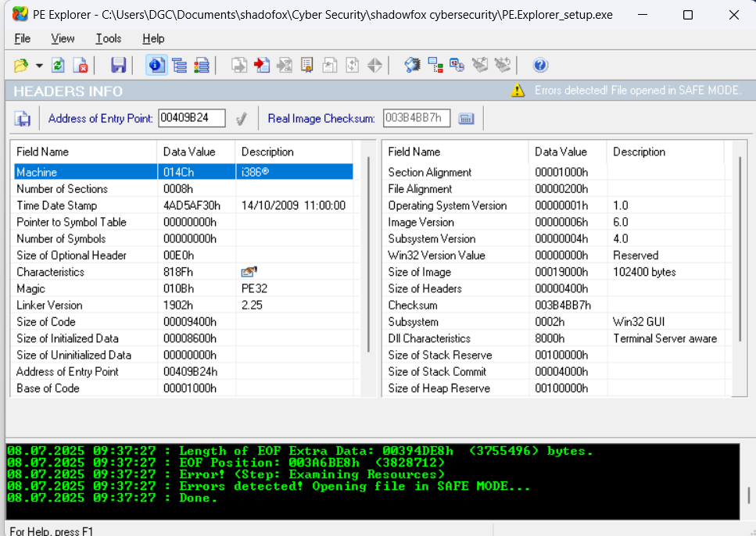Open the TimeDateStamp Adjuster calendar icon
This screenshot has height=536, width=756.
pos(457,65)
